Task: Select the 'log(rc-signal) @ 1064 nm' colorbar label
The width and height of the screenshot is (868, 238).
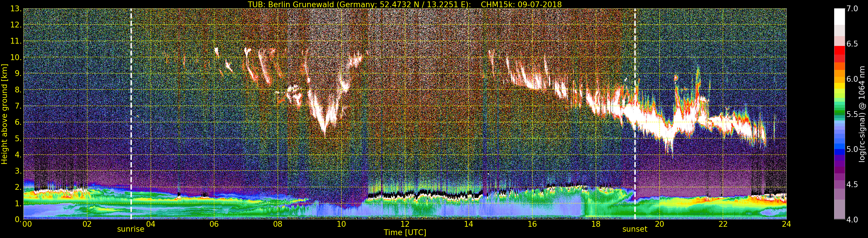Action: [861, 114]
